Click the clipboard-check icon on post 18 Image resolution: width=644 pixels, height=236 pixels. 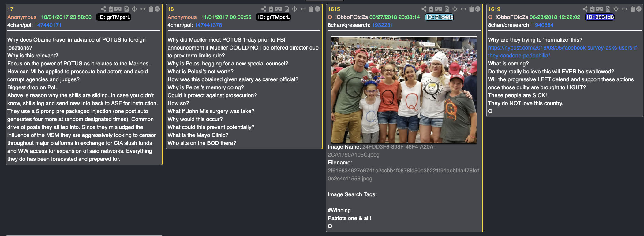(271, 9)
